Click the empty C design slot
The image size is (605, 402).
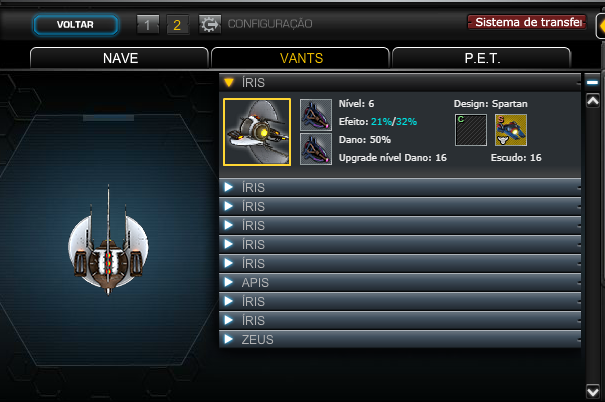click(x=471, y=130)
